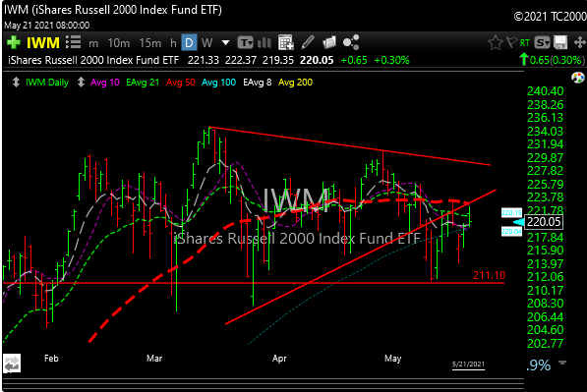
Task: Open the timeframe dropdown arrow
Action: point(225,42)
